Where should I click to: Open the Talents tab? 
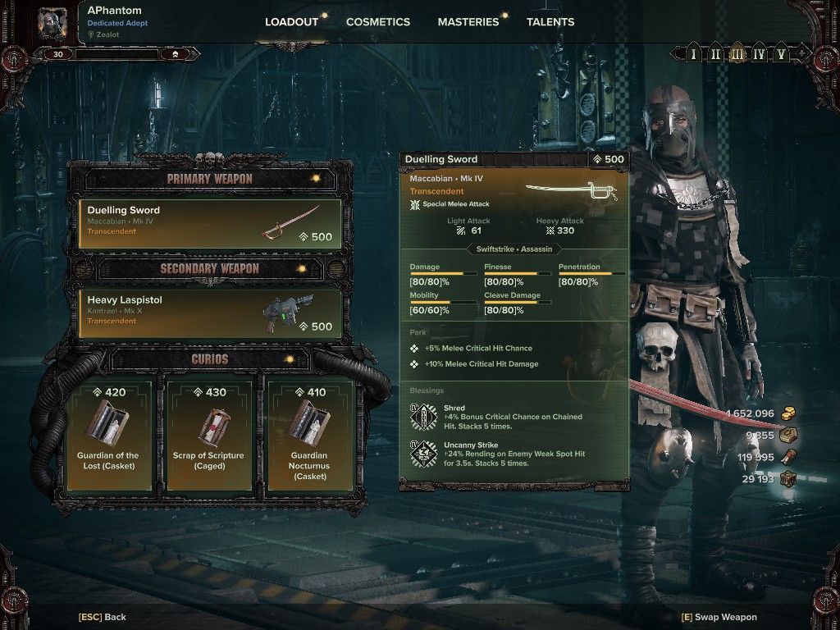click(550, 22)
